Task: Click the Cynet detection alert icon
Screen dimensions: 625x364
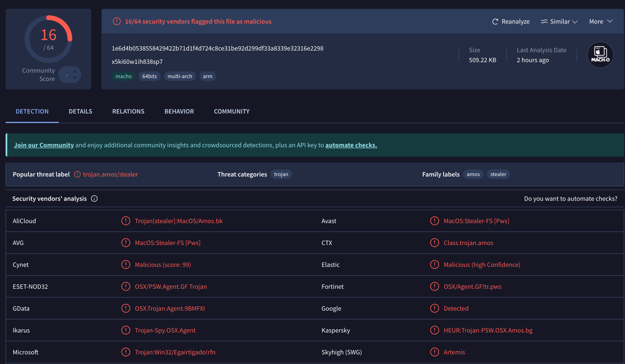Action: [x=126, y=264]
